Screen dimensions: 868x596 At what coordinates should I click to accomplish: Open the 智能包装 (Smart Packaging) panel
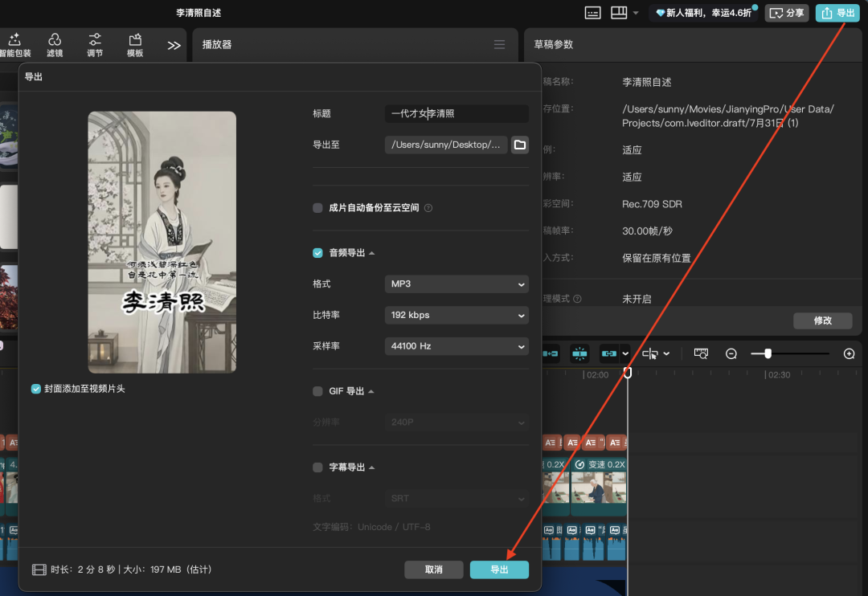(14, 44)
